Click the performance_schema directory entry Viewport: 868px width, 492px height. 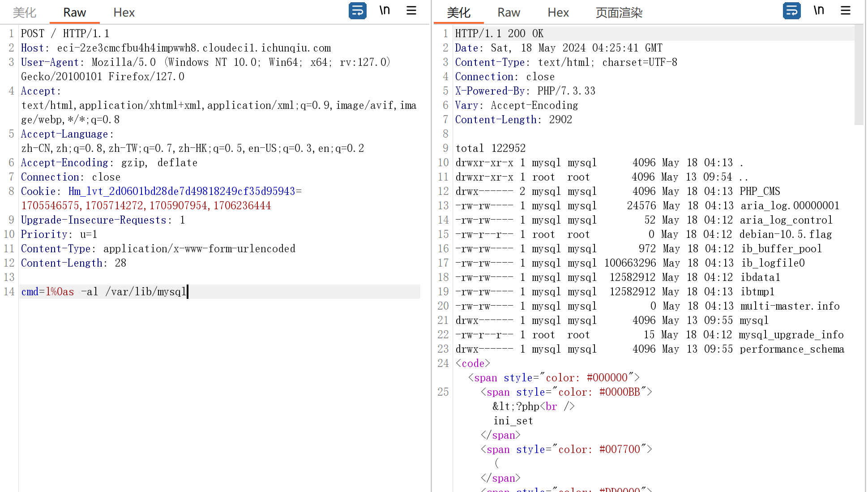(792, 349)
